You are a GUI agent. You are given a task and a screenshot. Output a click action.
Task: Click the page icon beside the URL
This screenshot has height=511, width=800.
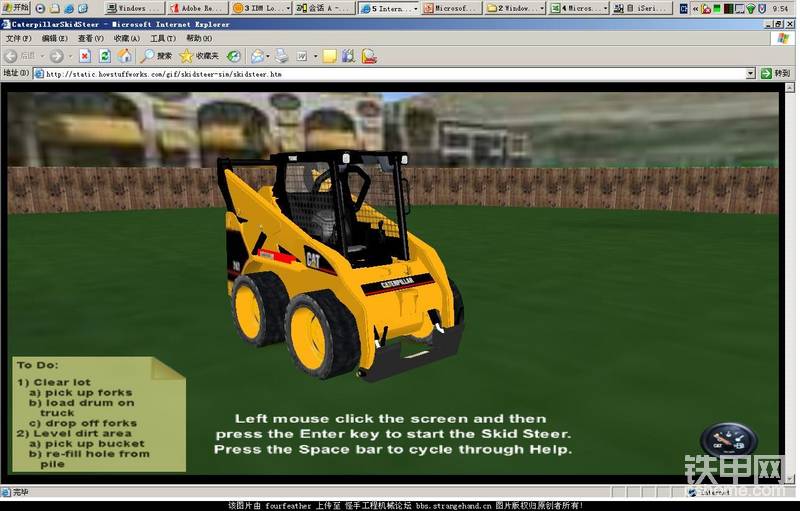coord(39,74)
